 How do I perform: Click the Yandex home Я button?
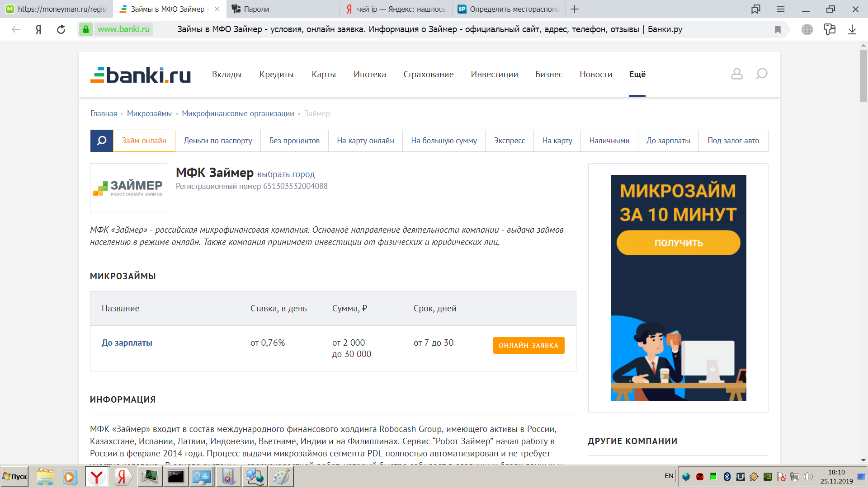point(38,29)
